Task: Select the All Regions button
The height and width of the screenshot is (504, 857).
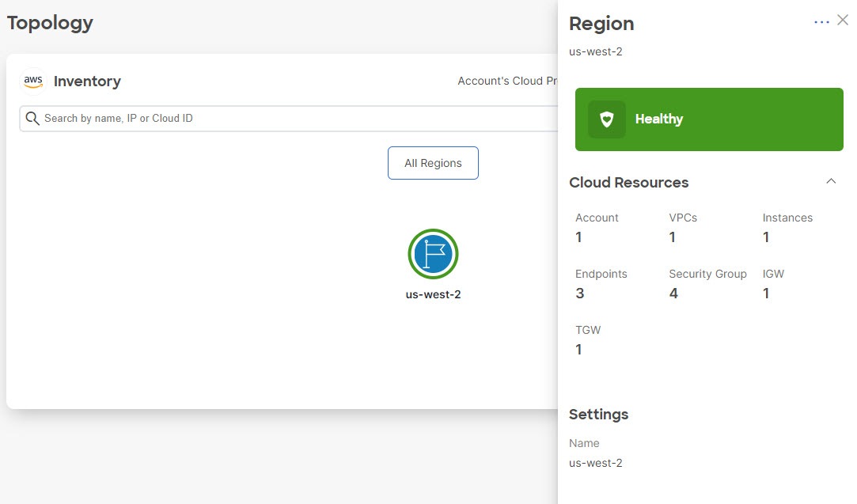Action: click(x=433, y=163)
